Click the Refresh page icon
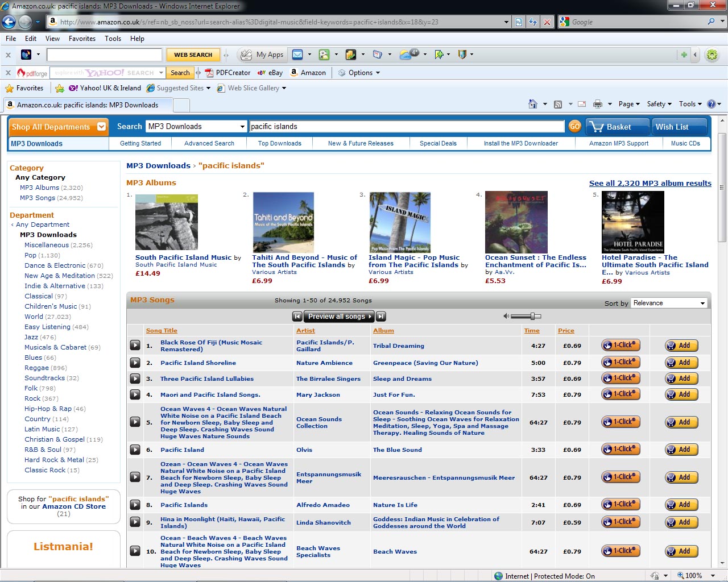The image size is (728, 582). point(533,22)
